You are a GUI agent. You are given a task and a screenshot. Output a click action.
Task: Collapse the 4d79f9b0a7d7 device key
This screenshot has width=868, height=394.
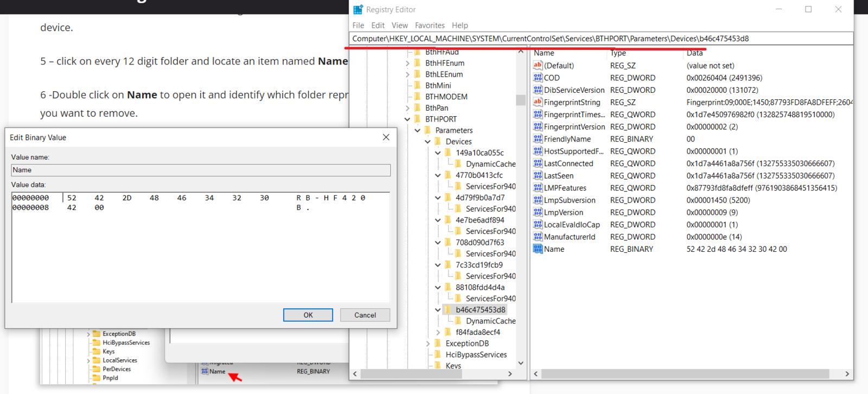click(x=438, y=198)
